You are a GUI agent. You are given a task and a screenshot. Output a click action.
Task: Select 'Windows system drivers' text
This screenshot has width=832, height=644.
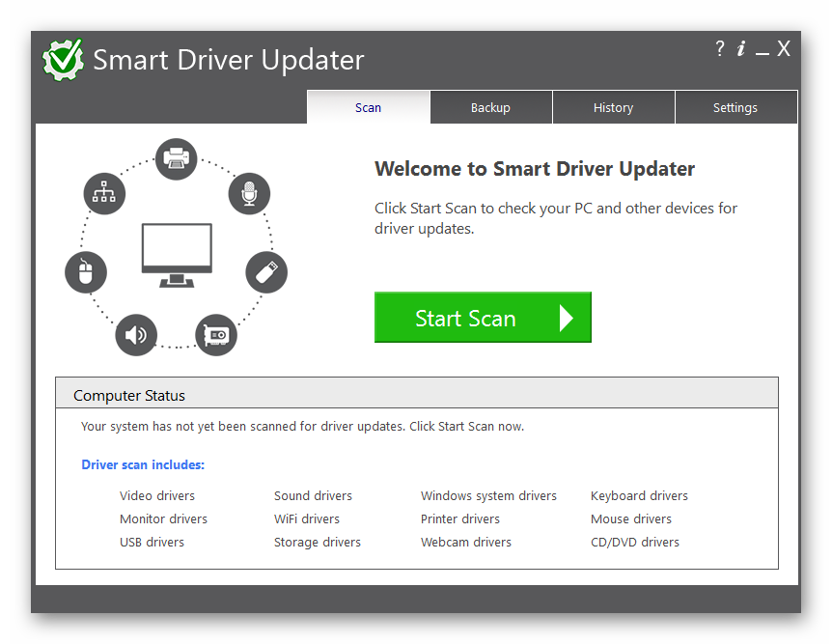(x=488, y=496)
